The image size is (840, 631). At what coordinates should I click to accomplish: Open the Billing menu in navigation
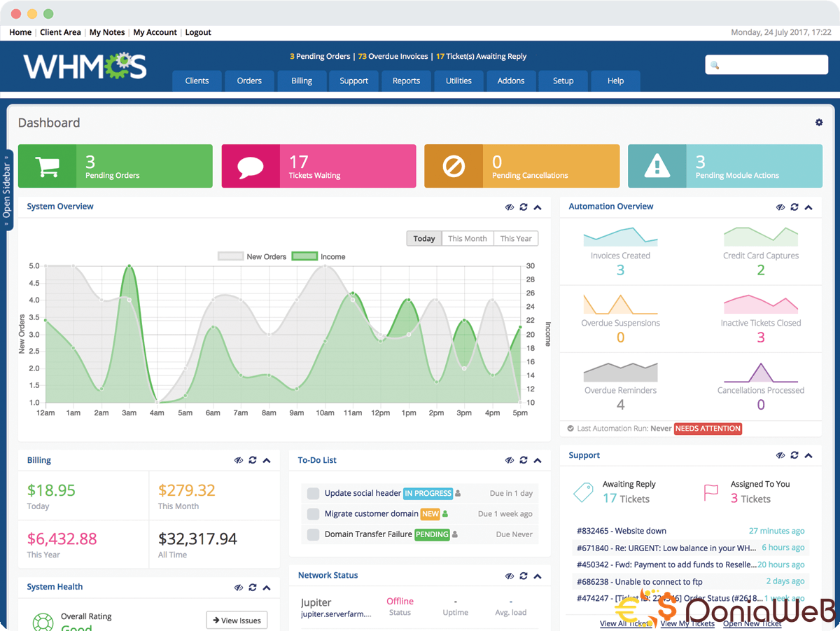302,81
